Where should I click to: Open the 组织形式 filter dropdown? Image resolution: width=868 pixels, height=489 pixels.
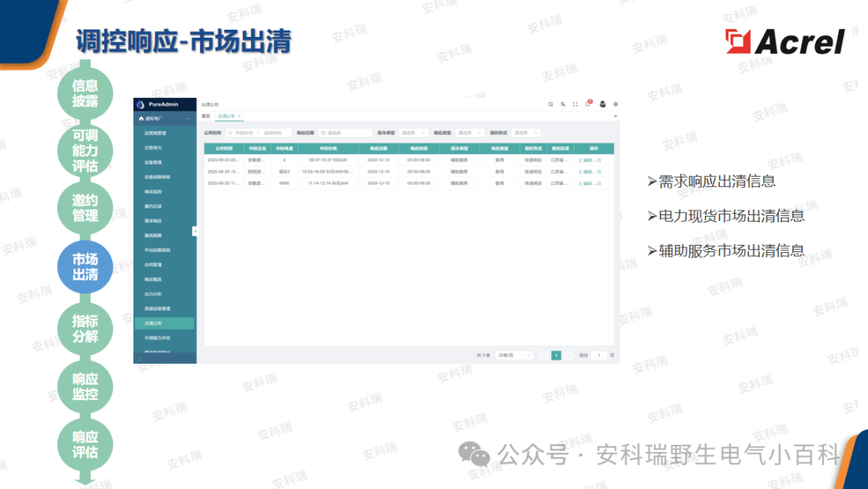pos(526,132)
